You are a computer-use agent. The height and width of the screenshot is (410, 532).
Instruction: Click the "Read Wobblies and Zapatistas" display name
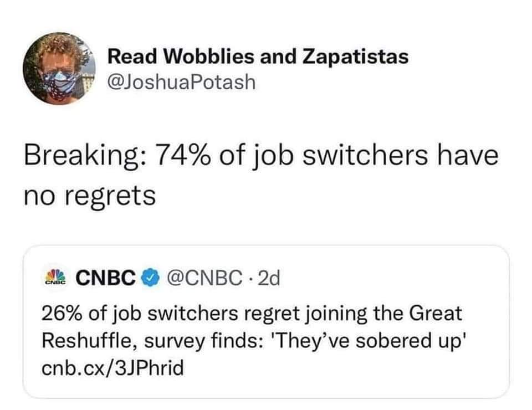click(258, 56)
